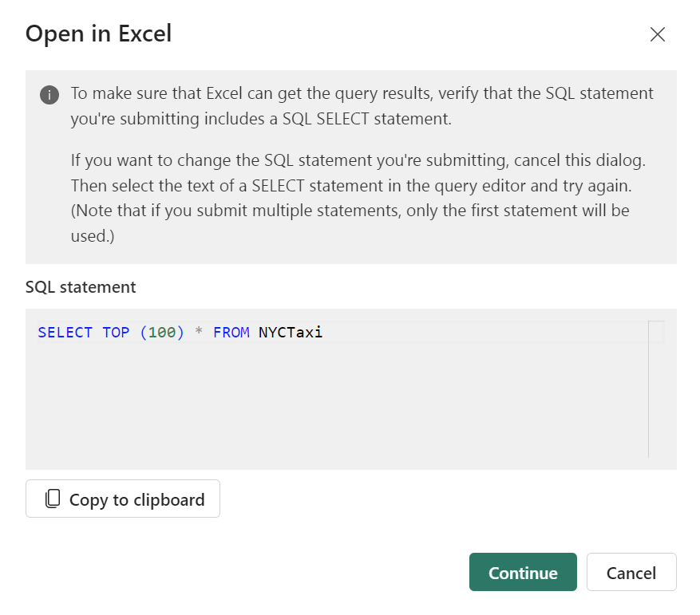This screenshot has height=615, width=700.
Task: Click the FROM keyword in the query
Action: point(231,333)
